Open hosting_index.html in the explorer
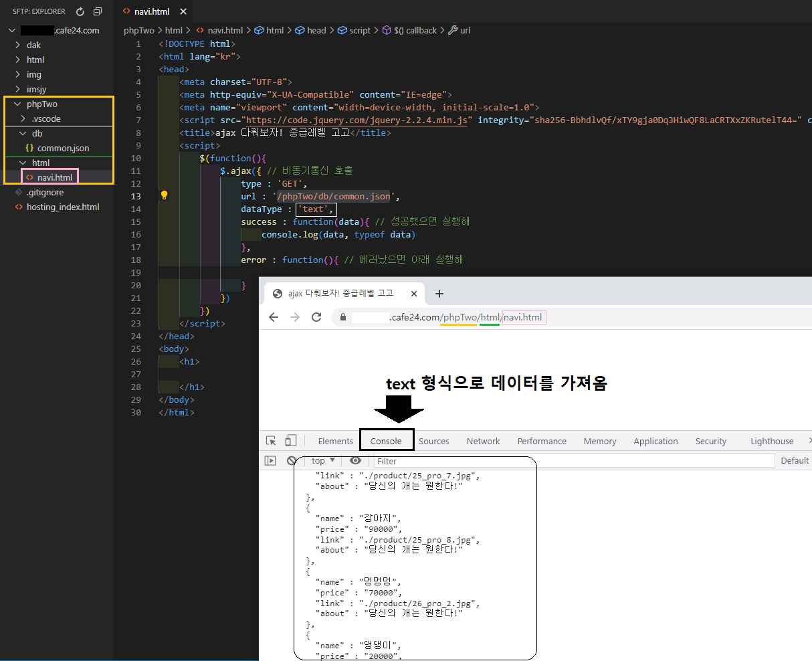Screen dimensions: 812x661 click(63, 207)
